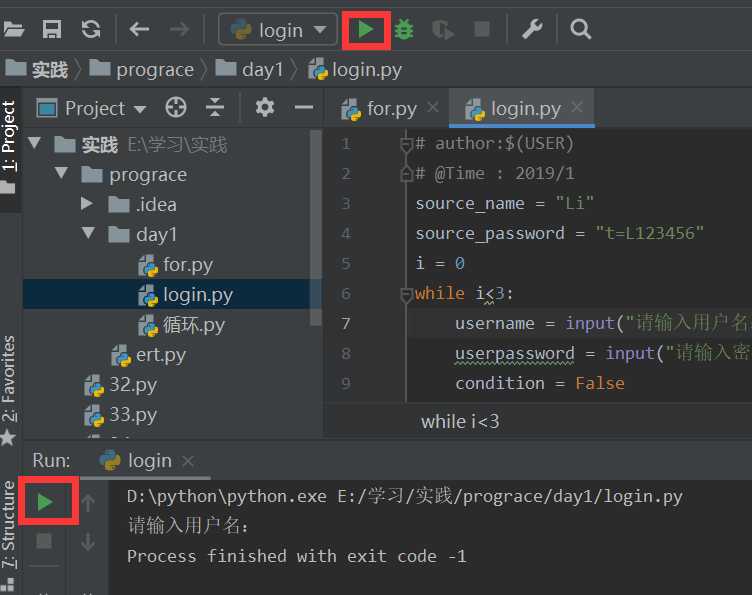Select 33.py in the project tree
The height and width of the screenshot is (595, 752).
coord(120,415)
